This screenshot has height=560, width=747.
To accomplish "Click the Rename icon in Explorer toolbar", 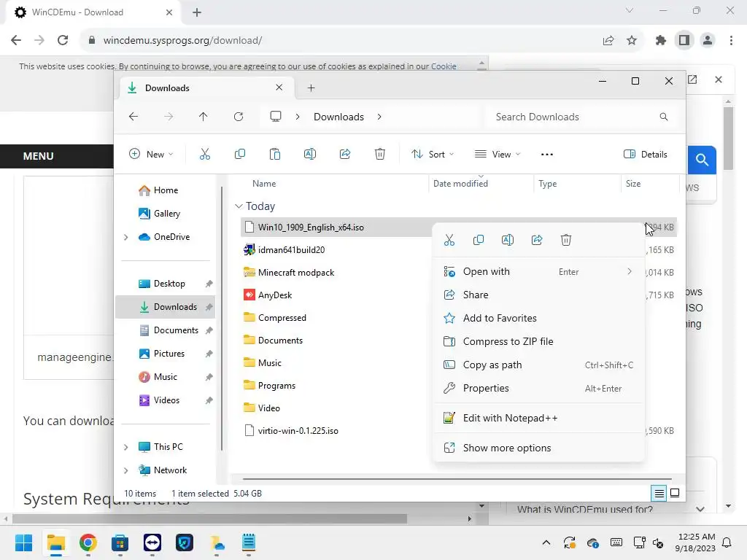I will point(309,154).
